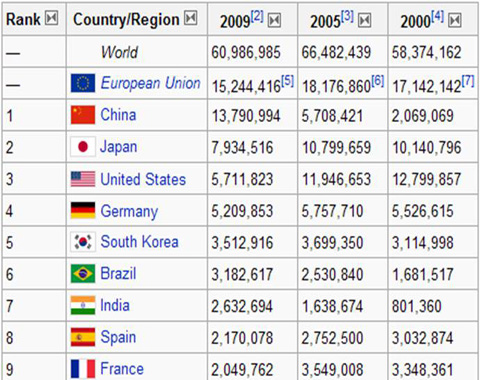Click the United States flag icon

tap(83, 179)
